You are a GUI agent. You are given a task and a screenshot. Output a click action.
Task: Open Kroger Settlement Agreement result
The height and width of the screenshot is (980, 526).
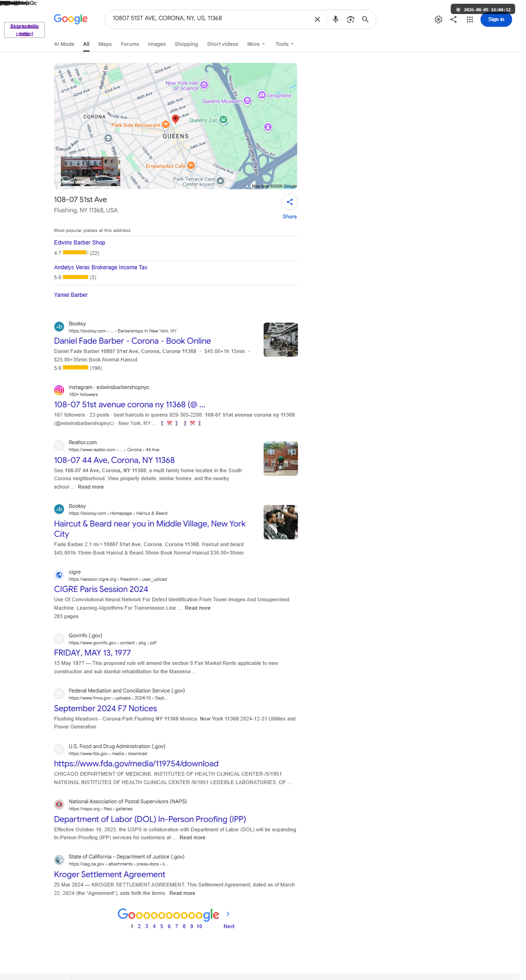tap(110, 874)
